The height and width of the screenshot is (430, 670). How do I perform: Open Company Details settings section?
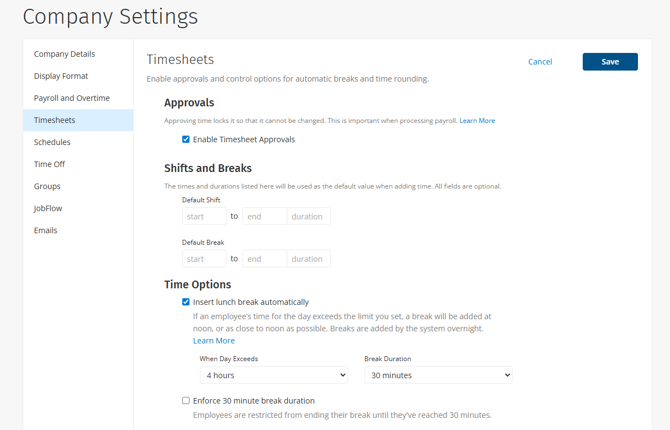[x=65, y=54]
